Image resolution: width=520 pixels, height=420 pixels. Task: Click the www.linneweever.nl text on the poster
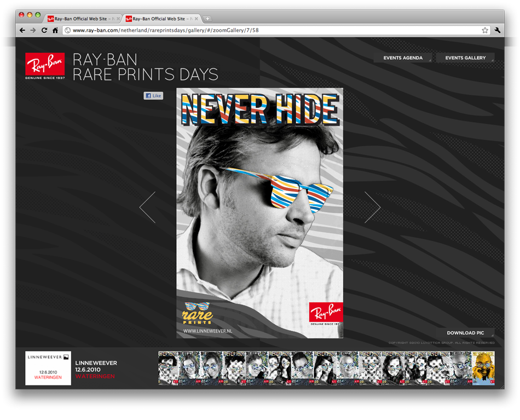tap(207, 331)
